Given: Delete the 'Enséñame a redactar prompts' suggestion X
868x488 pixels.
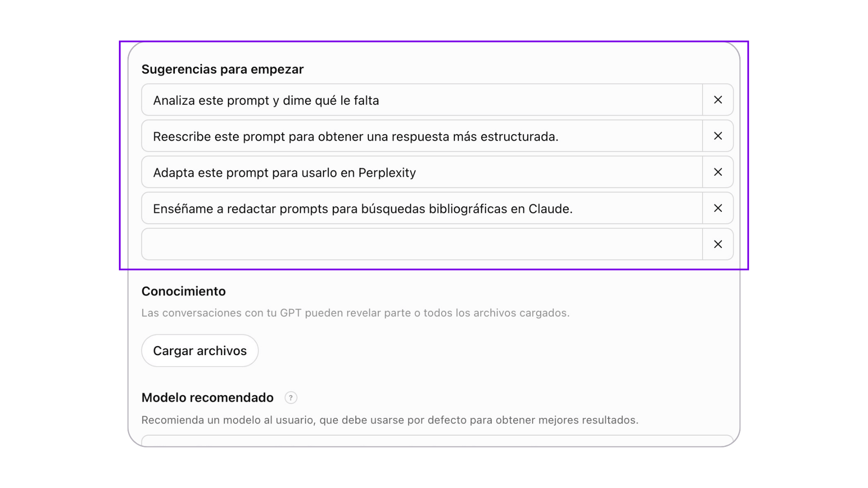Looking at the screenshot, I should coord(718,208).
